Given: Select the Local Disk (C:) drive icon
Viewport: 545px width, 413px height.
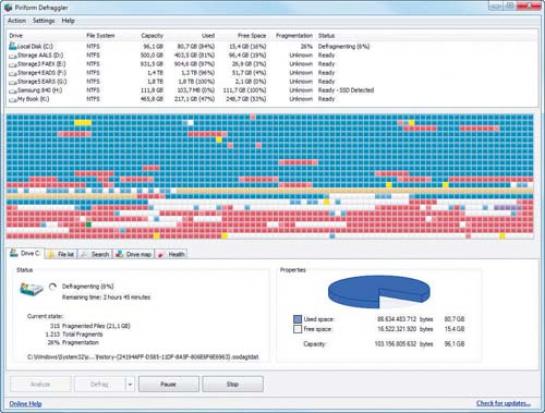Looking at the screenshot, I should (13, 46).
